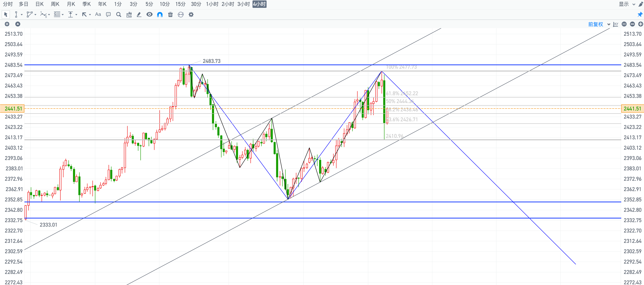644x285 pixels.
Task: Open the 显示 display dropdown
Action: coord(627,4)
